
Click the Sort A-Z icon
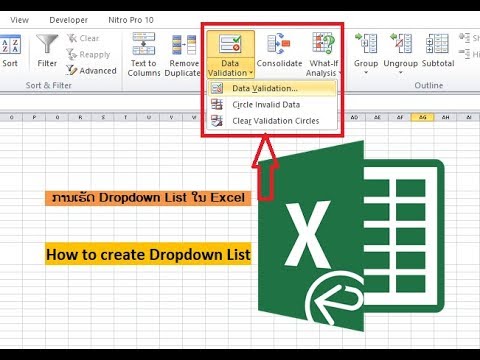tap(10, 45)
